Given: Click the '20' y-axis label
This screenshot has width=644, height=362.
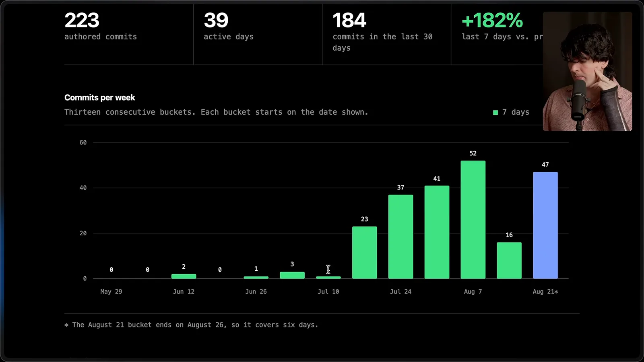Looking at the screenshot, I should point(83,233).
